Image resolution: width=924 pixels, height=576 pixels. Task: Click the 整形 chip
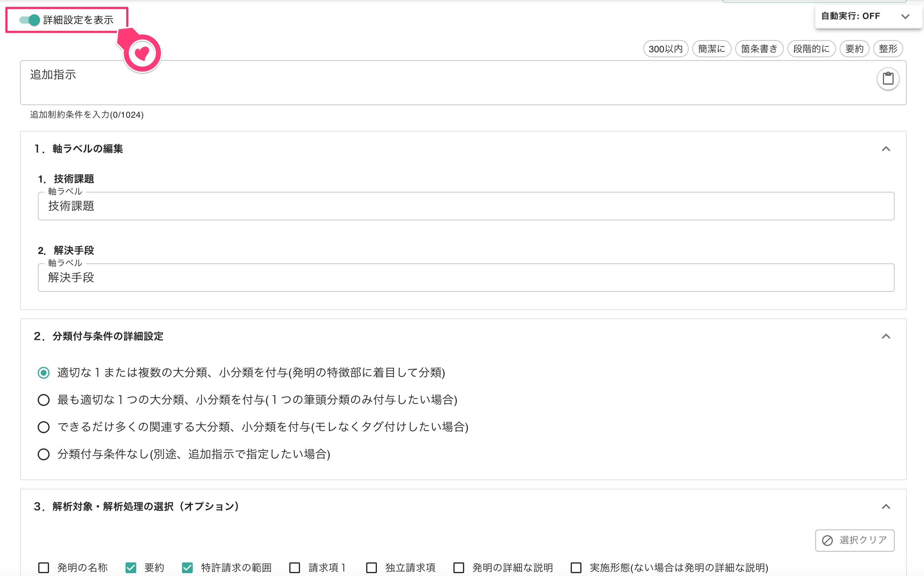[x=888, y=49]
